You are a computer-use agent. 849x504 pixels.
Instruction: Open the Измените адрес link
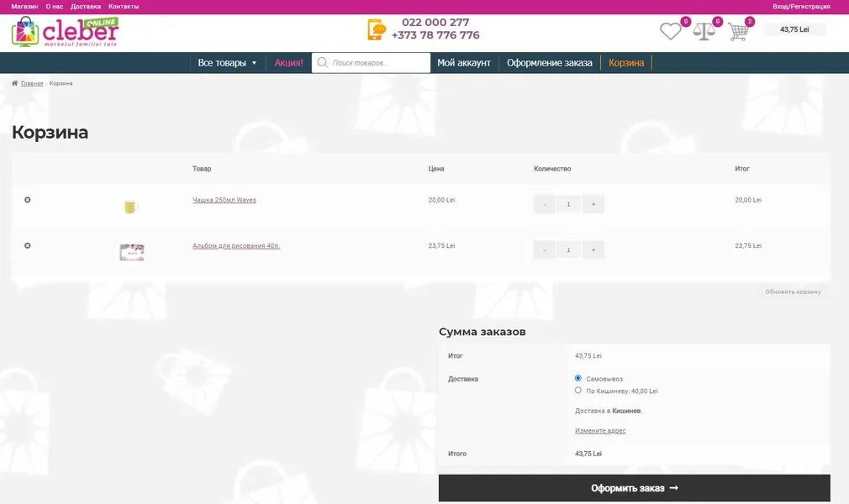tap(600, 430)
